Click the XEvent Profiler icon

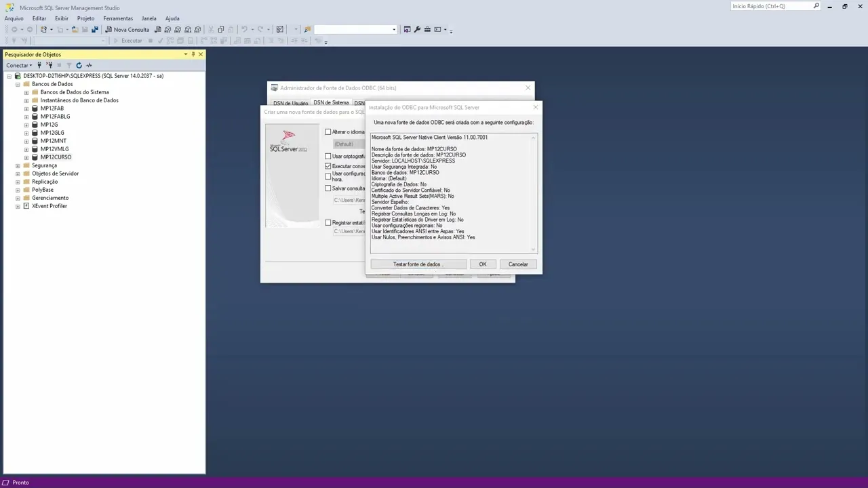point(26,206)
